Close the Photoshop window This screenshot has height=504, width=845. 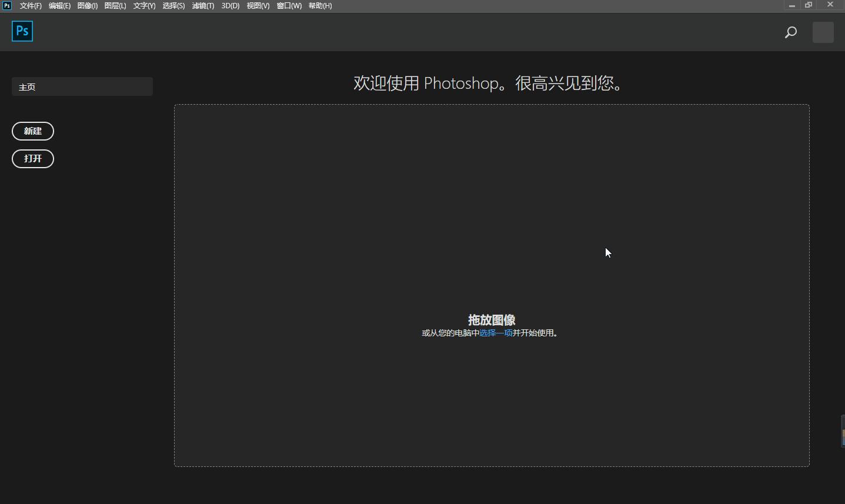pos(830,5)
